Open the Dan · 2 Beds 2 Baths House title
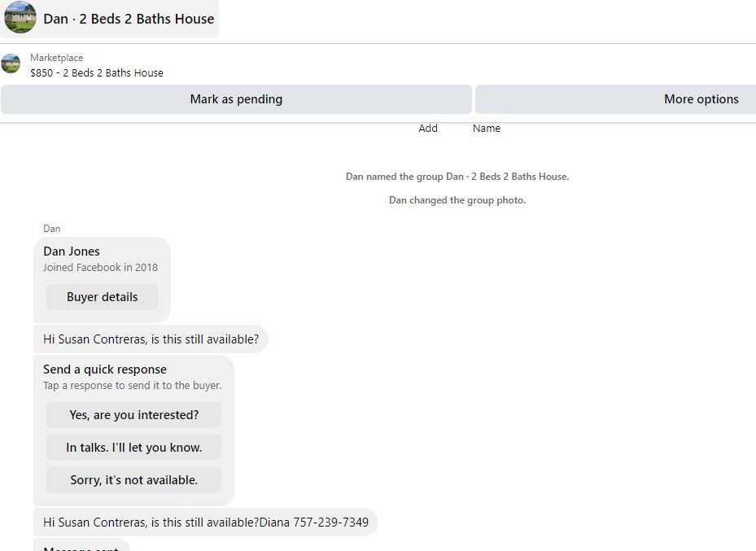The width and height of the screenshot is (756, 551). click(129, 19)
